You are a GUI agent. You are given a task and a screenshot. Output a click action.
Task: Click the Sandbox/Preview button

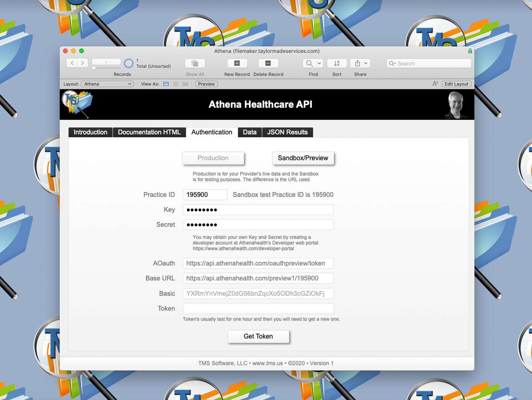303,158
